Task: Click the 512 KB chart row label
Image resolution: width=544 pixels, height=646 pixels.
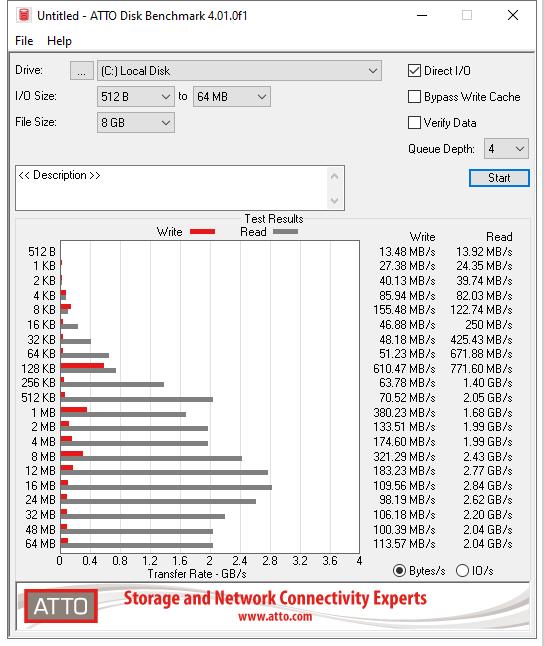Action: (x=38, y=398)
